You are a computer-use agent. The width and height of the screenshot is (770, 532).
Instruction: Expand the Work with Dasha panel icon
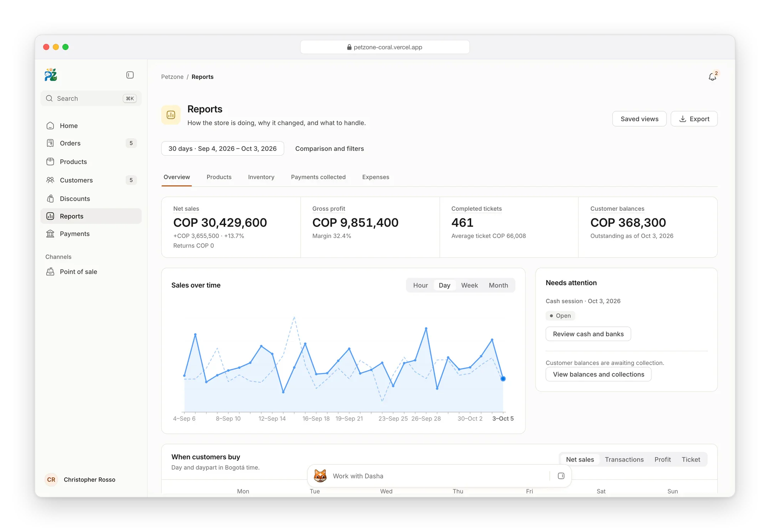pos(561,476)
